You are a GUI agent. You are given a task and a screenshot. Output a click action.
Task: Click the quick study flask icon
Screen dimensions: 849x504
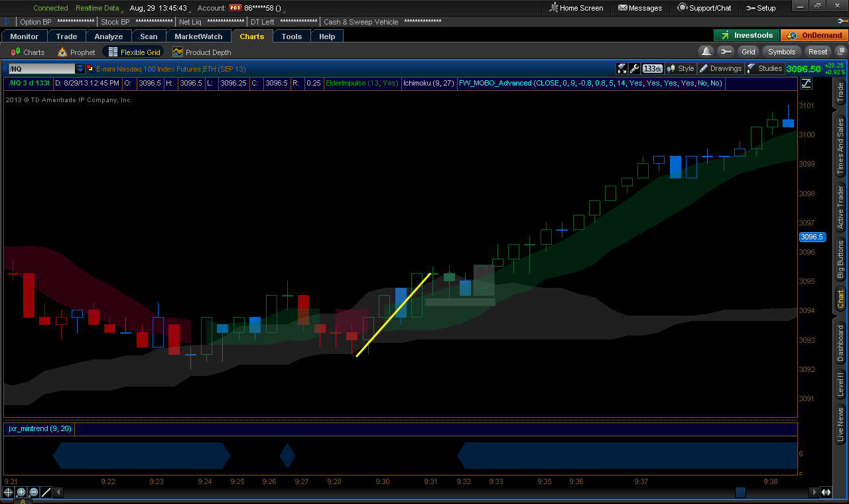point(622,68)
